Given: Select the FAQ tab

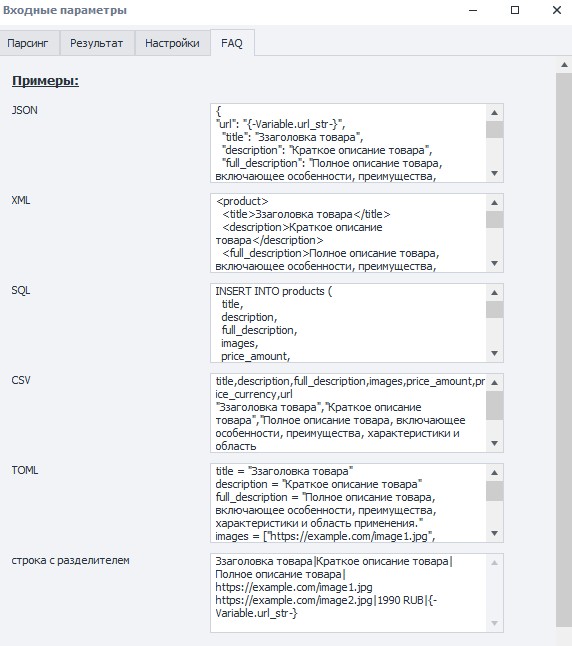Looking at the screenshot, I should [x=232, y=42].
